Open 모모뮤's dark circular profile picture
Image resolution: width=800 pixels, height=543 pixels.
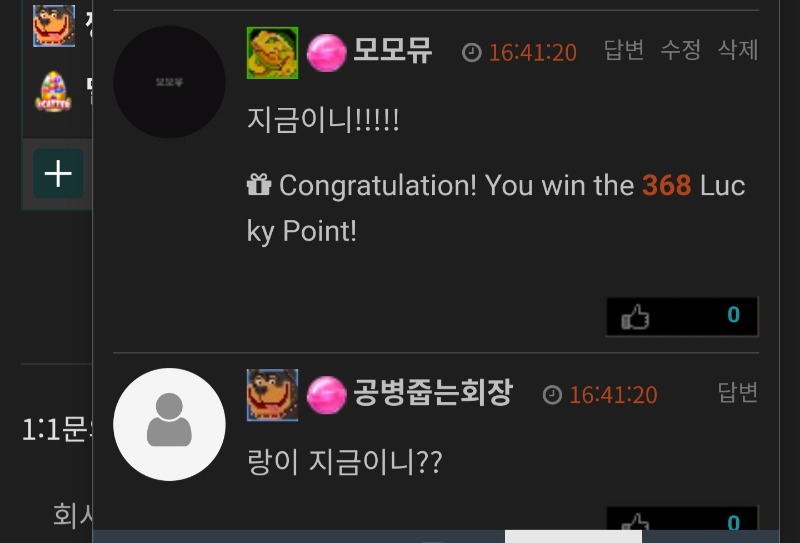tap(169, 82)
